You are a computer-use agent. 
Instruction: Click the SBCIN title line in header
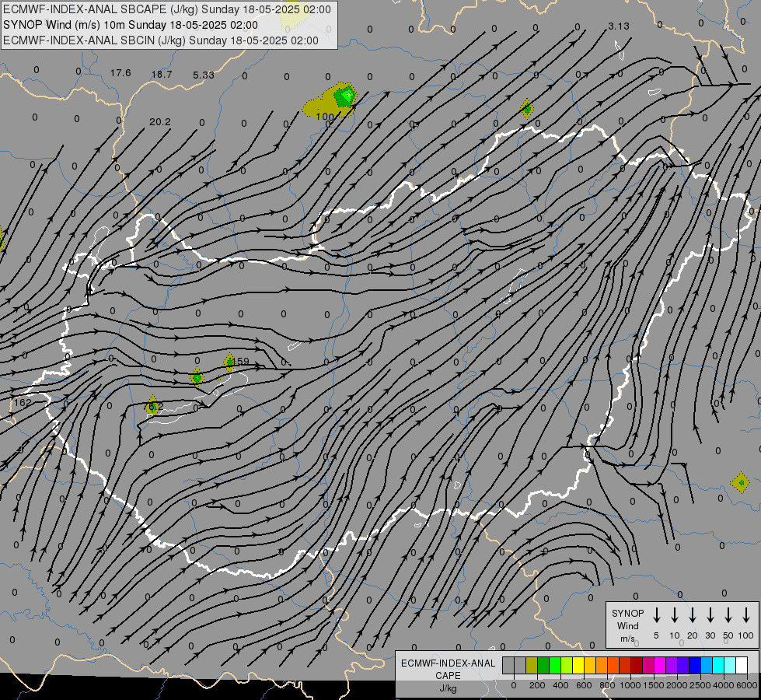[161, 40]
